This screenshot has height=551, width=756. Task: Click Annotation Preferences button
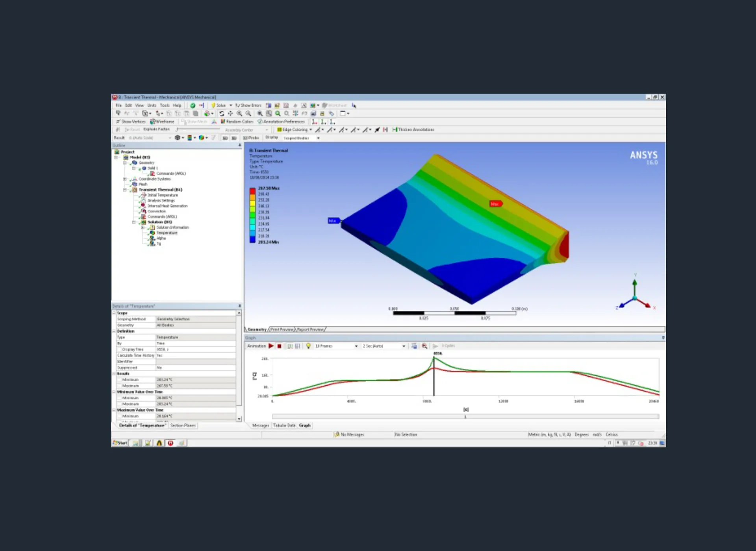281,122
